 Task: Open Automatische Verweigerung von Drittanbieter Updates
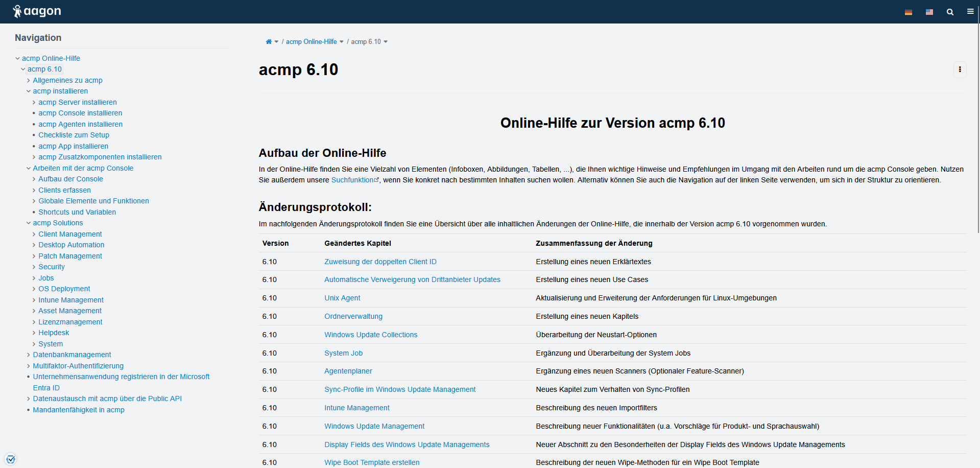(412, 279)
